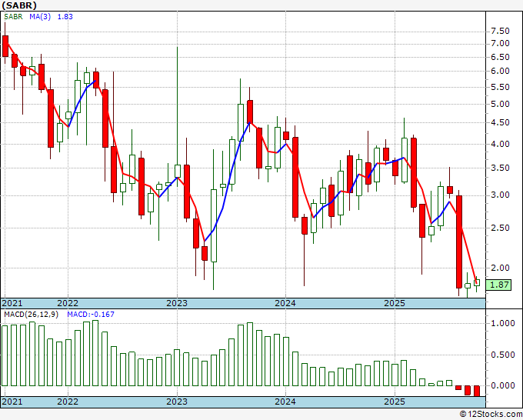Click the 7.00 price axis label
The height and width of the screenshot is (420, 523).
[x=500, y=44]
